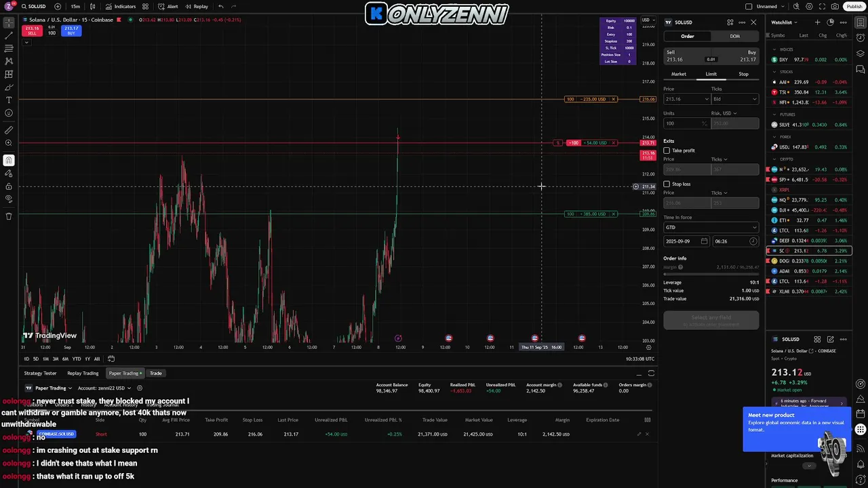This screenshot has width=868, height=488.
Task: Select the Stop order type tab
Action: (743, 74)
